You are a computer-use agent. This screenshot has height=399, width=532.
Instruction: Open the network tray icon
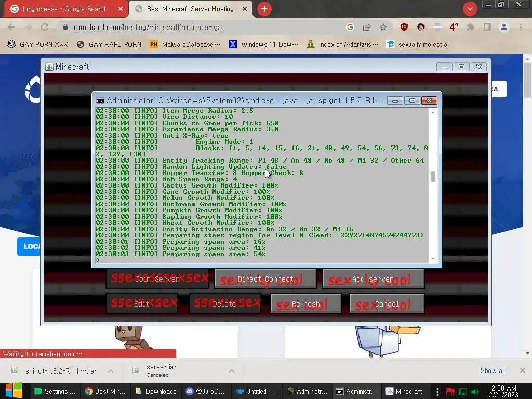tap(463, 392)
